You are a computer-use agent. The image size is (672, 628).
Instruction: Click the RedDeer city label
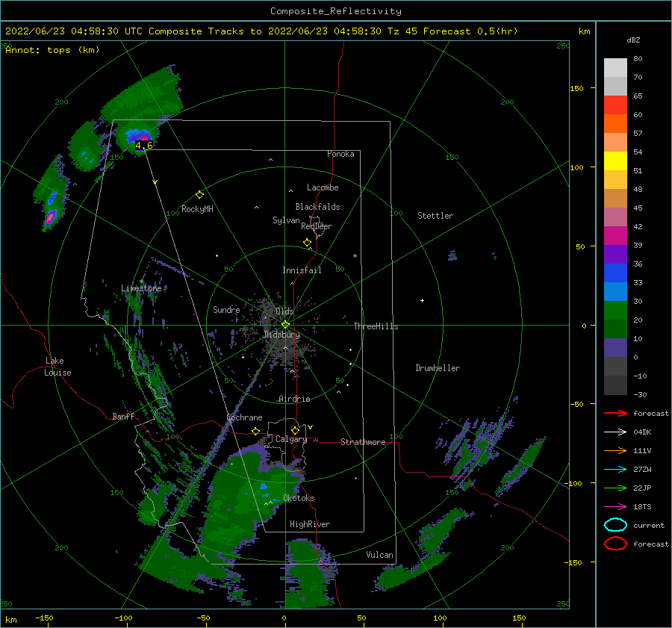pos(317,226)
